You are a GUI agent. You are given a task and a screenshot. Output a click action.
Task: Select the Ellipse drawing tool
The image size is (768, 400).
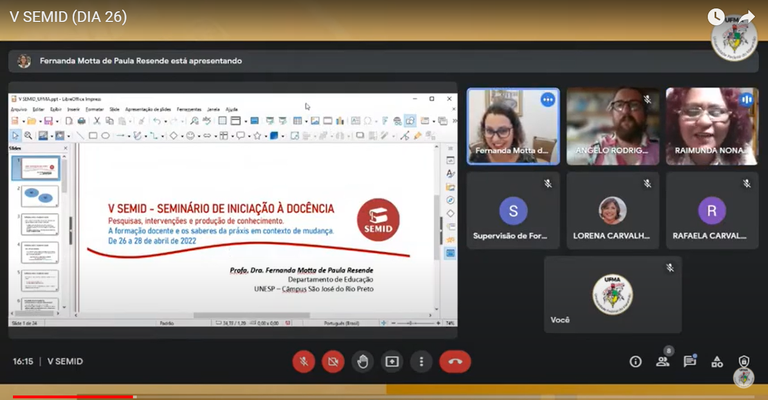click(x=105, y=136)
